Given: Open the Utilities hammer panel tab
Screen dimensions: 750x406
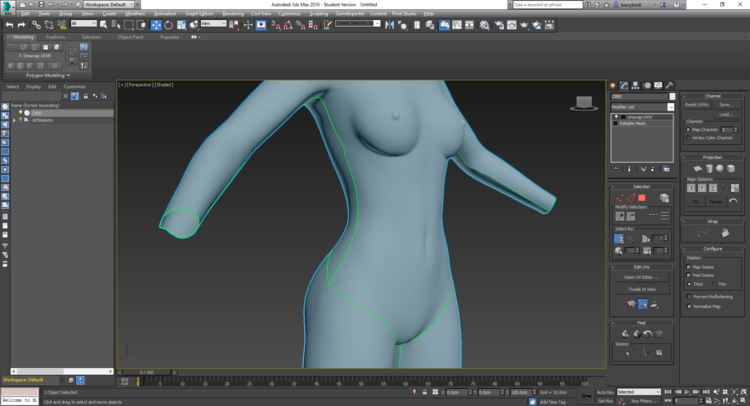Looking at the screenshot, I should point(670,86).
